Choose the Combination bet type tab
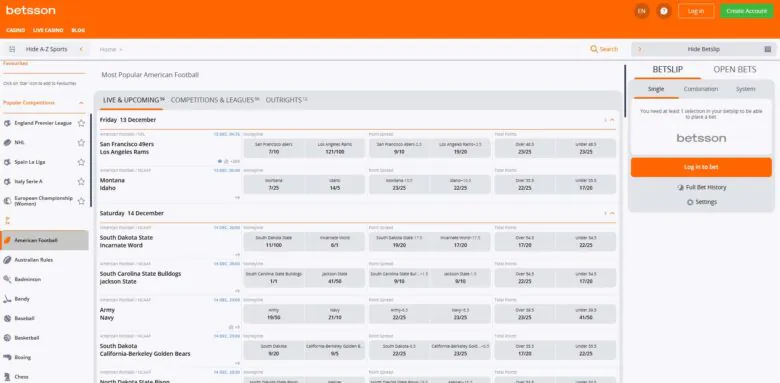The width and height of the screenshot is (780, 383). 700,89
